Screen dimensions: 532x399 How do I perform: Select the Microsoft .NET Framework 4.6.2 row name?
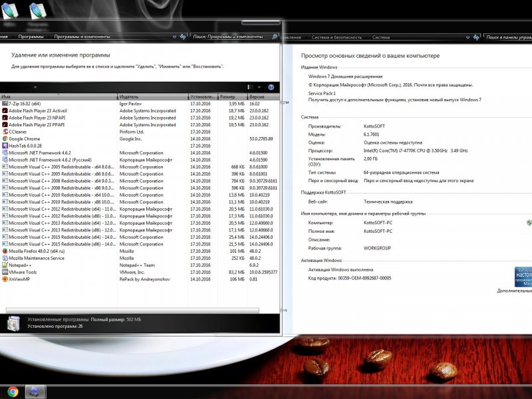(40, 153)
